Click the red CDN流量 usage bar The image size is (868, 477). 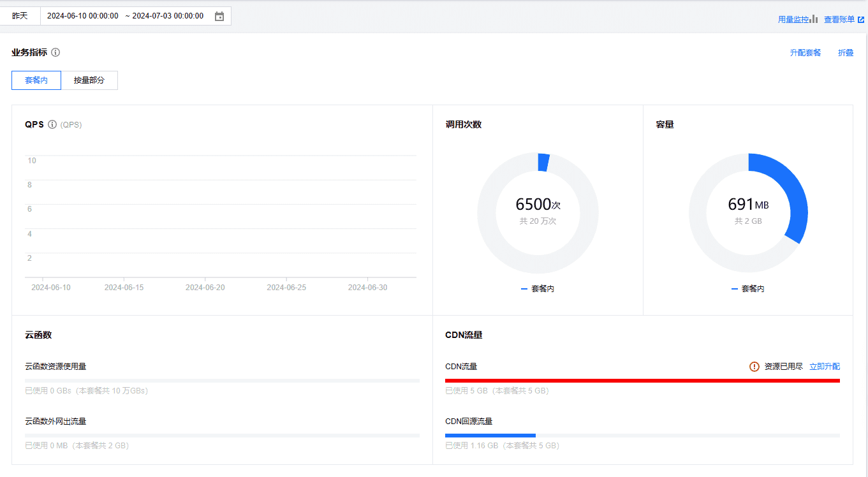tap(642, 381)
